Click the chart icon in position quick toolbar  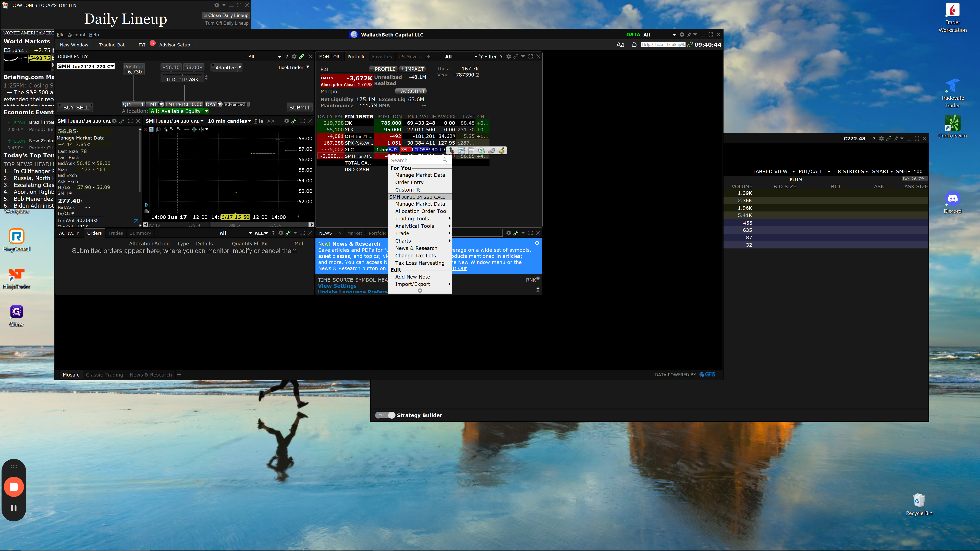461,150
